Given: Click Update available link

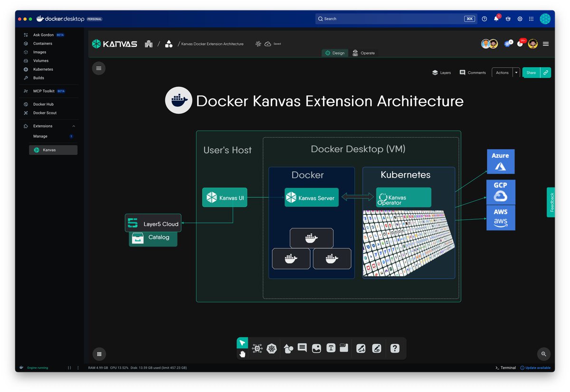Looking at the screenshot, I should (x=535, y=368).
